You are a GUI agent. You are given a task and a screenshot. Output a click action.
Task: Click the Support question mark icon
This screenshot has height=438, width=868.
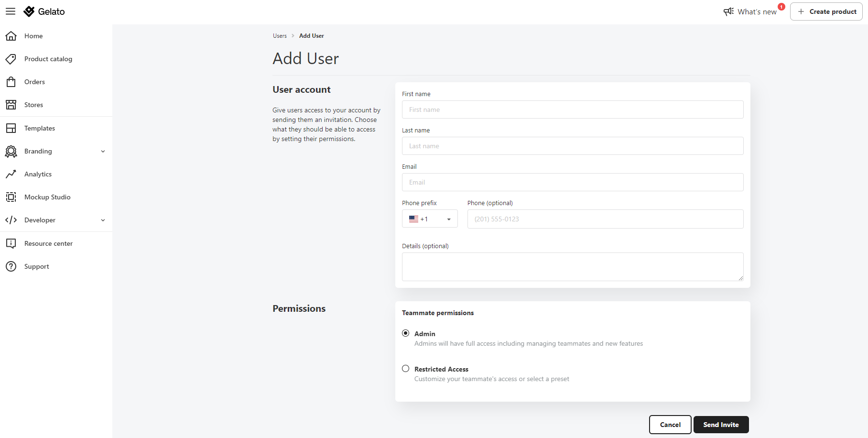pyautogui.click(x=11, y=266)
